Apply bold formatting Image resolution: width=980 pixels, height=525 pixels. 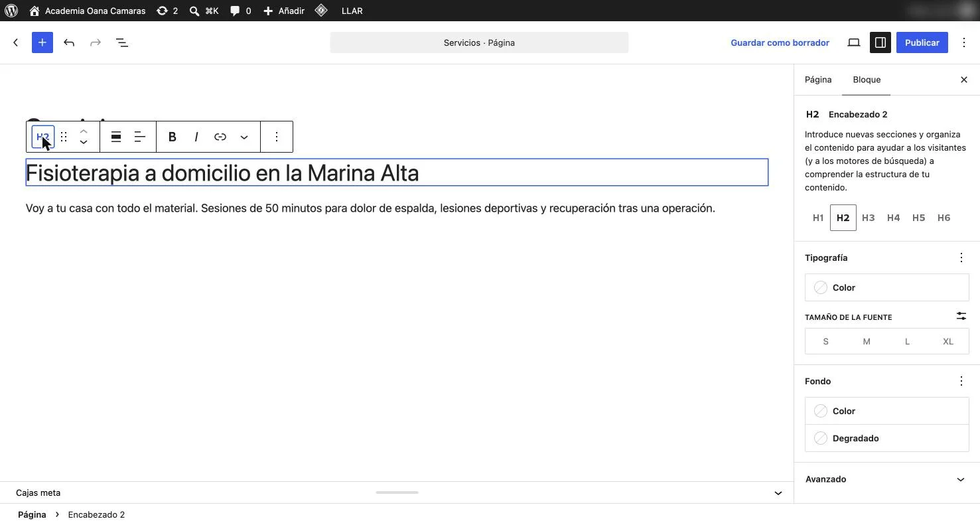coord(173,137)
